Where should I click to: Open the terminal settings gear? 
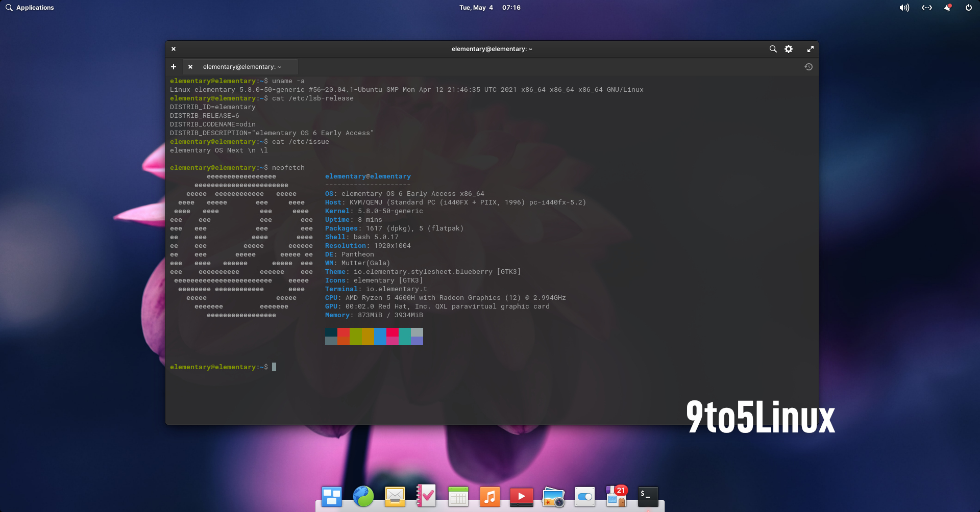[x=788, y=49]
